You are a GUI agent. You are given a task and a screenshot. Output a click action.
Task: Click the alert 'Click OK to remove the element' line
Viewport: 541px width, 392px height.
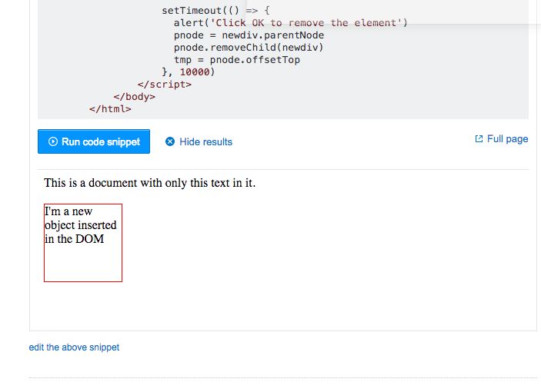291,23
